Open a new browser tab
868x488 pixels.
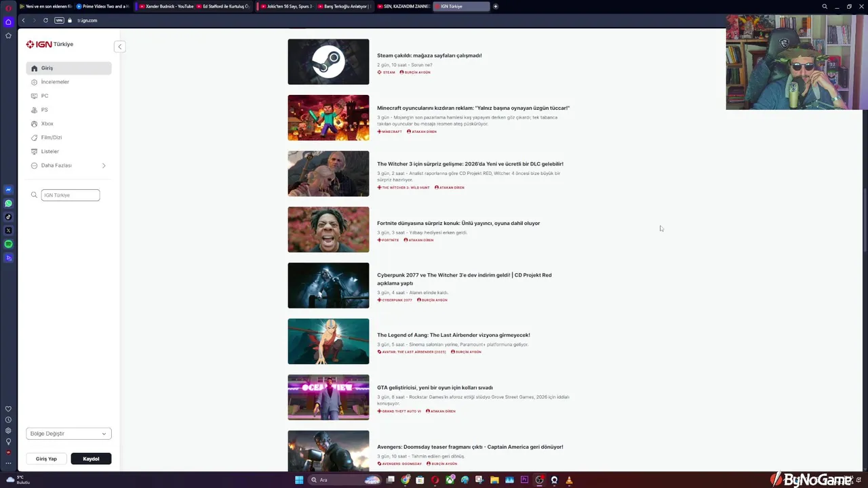(496, 6)
